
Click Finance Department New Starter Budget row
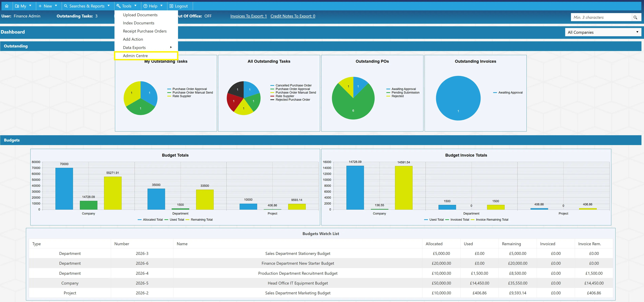(321, 263)
